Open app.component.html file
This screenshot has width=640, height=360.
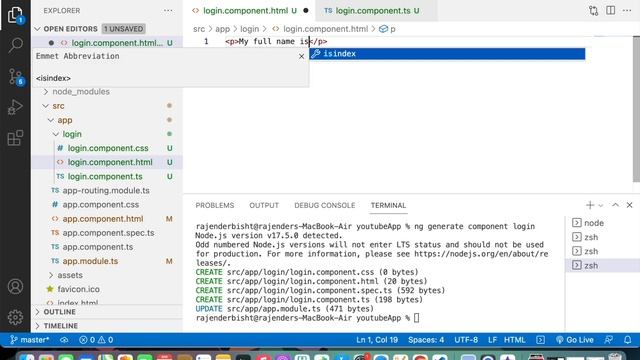coord(103,219)
